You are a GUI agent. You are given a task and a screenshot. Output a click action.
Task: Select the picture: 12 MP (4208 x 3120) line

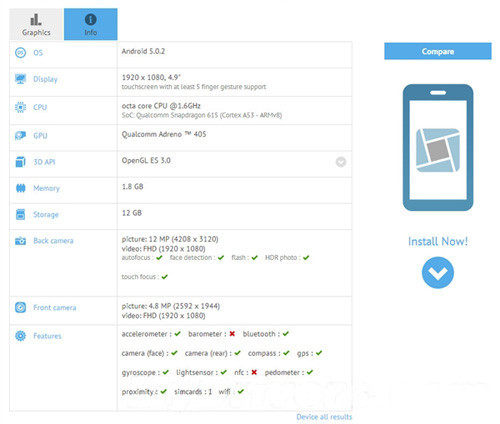pos(170,239)
